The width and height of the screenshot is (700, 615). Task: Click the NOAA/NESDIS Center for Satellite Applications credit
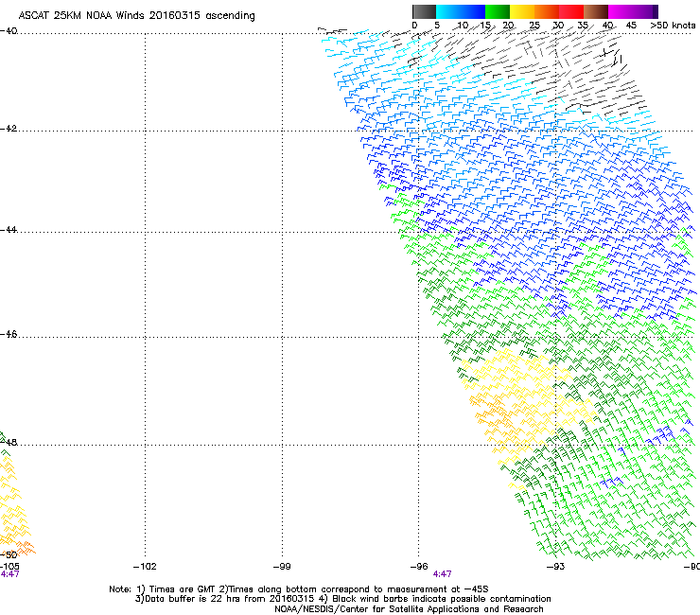point(409,609)
